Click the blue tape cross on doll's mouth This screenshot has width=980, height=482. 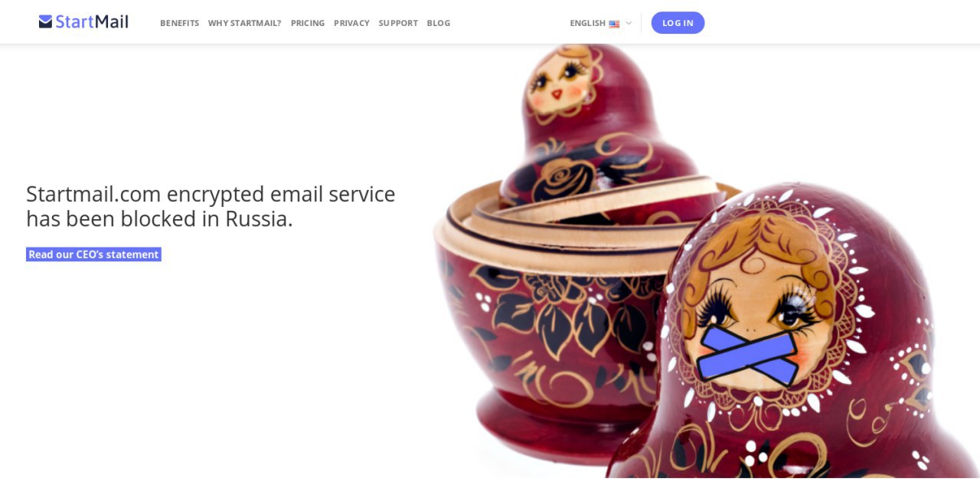tap(747, 355)
